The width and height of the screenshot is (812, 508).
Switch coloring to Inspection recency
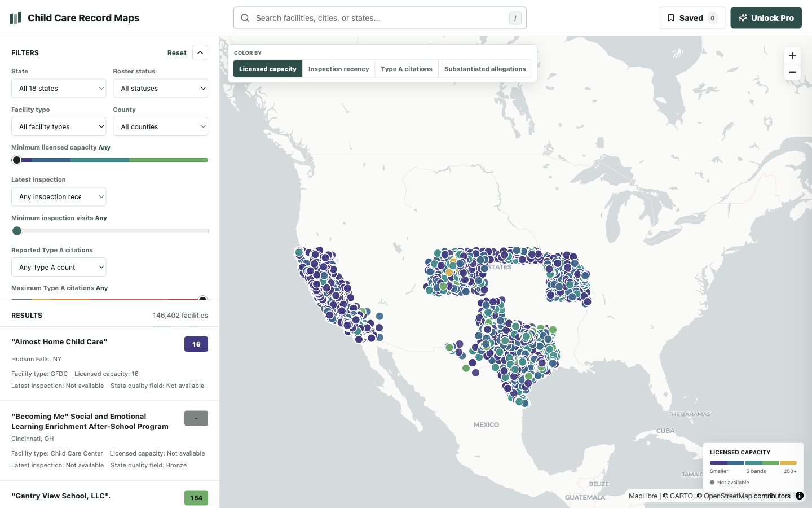(338, 69)
